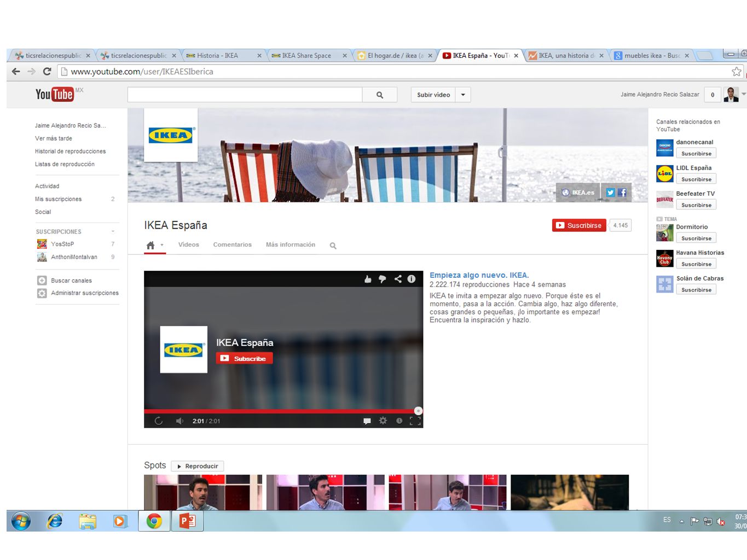The height and width of the screenshot is (560, 747).
Task: Click the channel search magnifier icon
Action: (x=333, y=246)
